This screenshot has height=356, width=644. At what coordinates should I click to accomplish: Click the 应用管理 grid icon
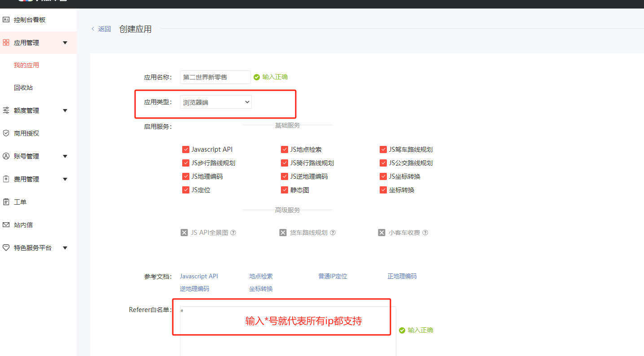pyautogui.click(x=6, y=43)
